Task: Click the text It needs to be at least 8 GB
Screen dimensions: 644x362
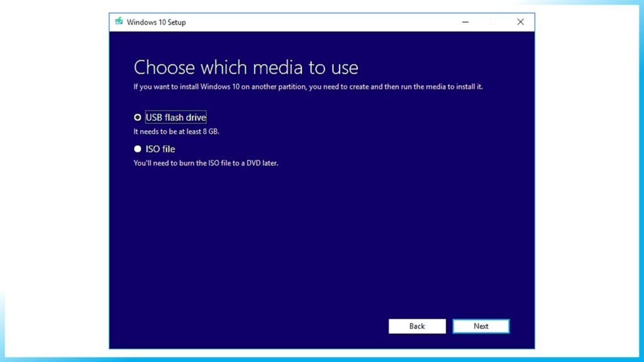Action: [177, 131]
